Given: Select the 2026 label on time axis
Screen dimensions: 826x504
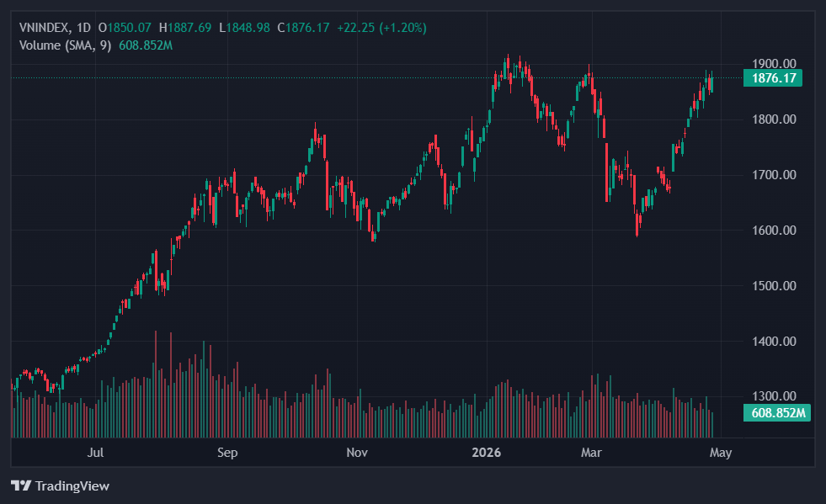Looking at the screenshot, I should 487,453.
